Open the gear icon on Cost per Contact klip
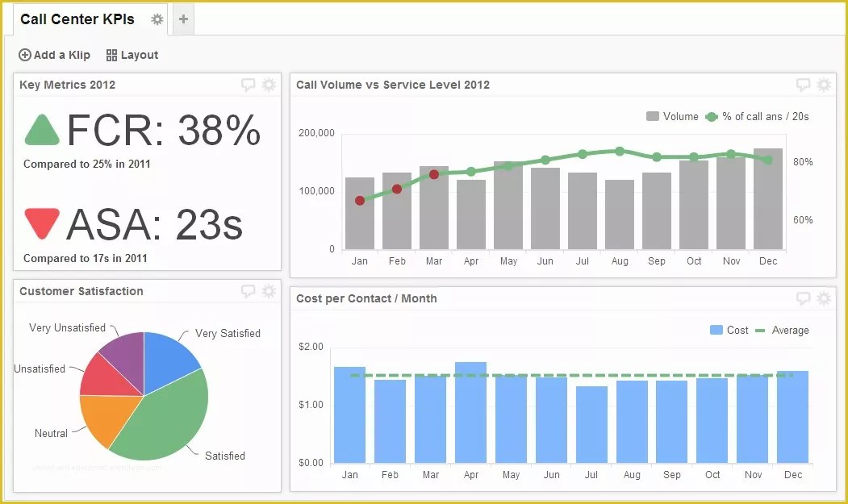The width and height of the screenshot is (848, 504). pos(823,298)
